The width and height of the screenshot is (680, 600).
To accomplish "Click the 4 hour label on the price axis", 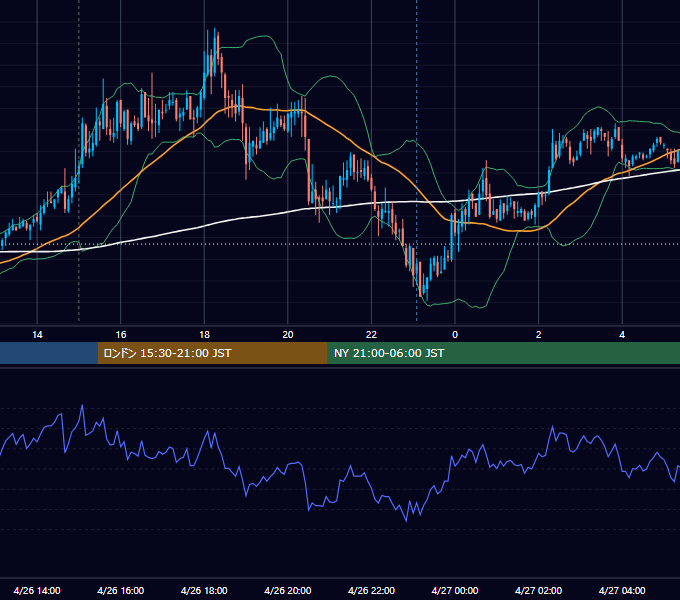I will click(622, 335).
